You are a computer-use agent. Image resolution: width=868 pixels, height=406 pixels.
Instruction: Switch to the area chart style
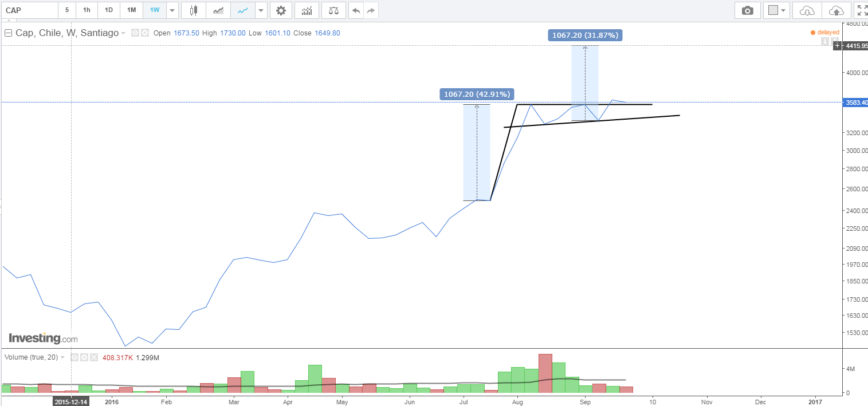(x=218, y=10)
